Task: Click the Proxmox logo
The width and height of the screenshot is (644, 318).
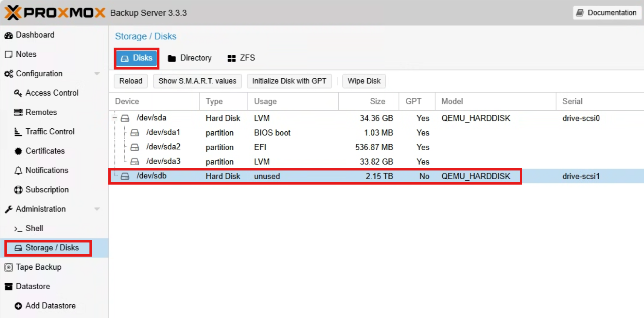Action: pyautogui.click(x=55, y=13)
